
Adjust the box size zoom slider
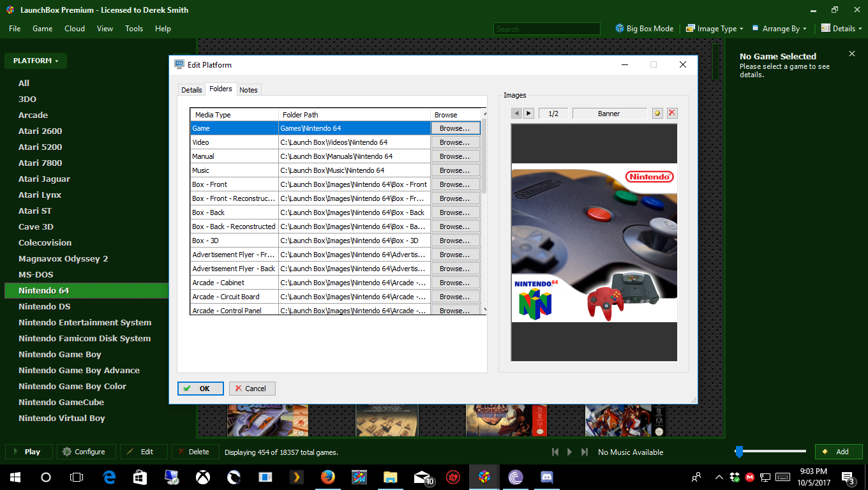[739, 452]
